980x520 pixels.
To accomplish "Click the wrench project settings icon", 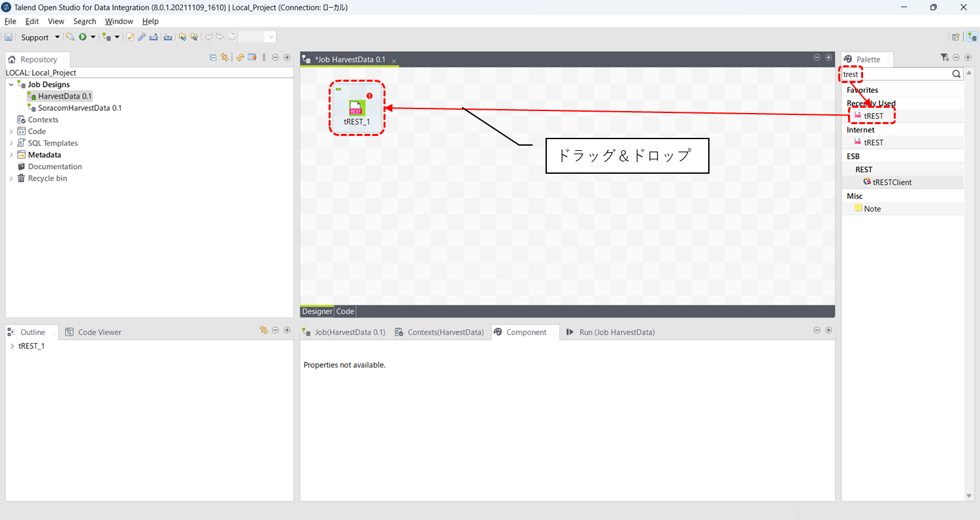I will click(142, 37).
